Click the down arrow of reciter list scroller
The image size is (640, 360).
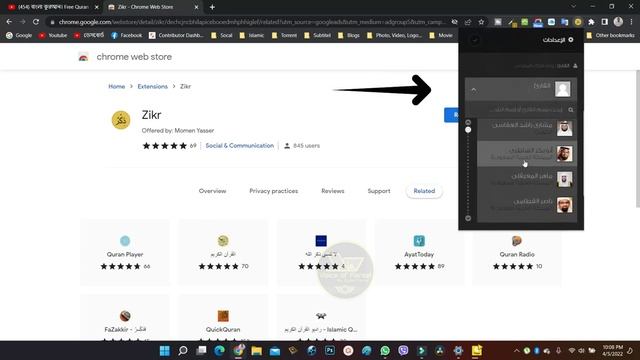(x=468, y=218)
